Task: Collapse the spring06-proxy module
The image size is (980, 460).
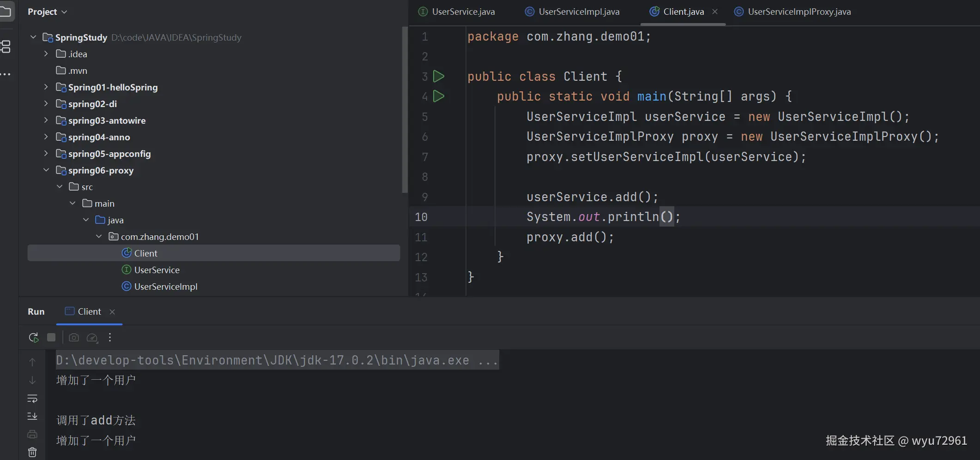Action: coord(46,170)
